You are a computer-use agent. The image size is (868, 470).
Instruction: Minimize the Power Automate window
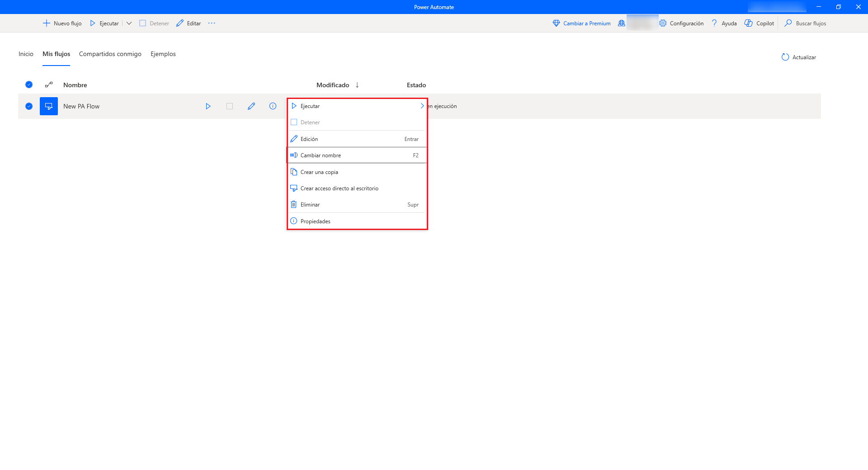point(819,7)
